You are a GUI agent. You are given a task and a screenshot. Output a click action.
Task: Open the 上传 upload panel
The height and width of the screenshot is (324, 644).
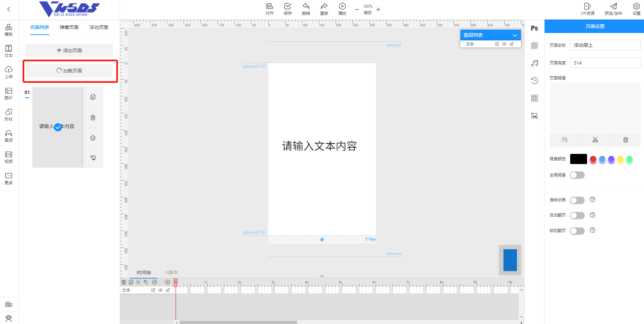[9, 72]
